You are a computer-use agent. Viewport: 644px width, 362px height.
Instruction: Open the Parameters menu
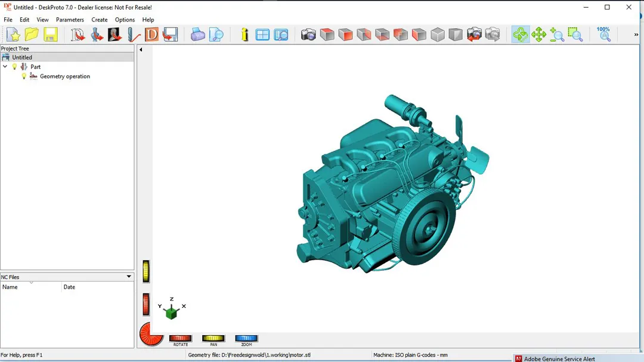tap(70, 20)
